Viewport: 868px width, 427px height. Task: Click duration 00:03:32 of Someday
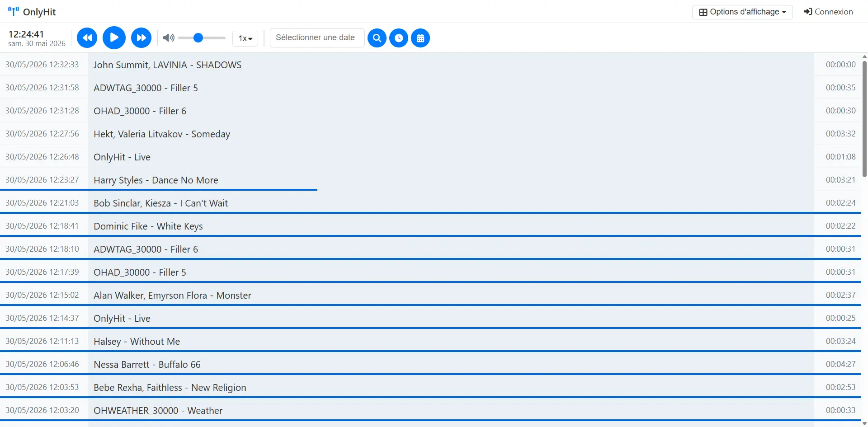coord(840,134)
